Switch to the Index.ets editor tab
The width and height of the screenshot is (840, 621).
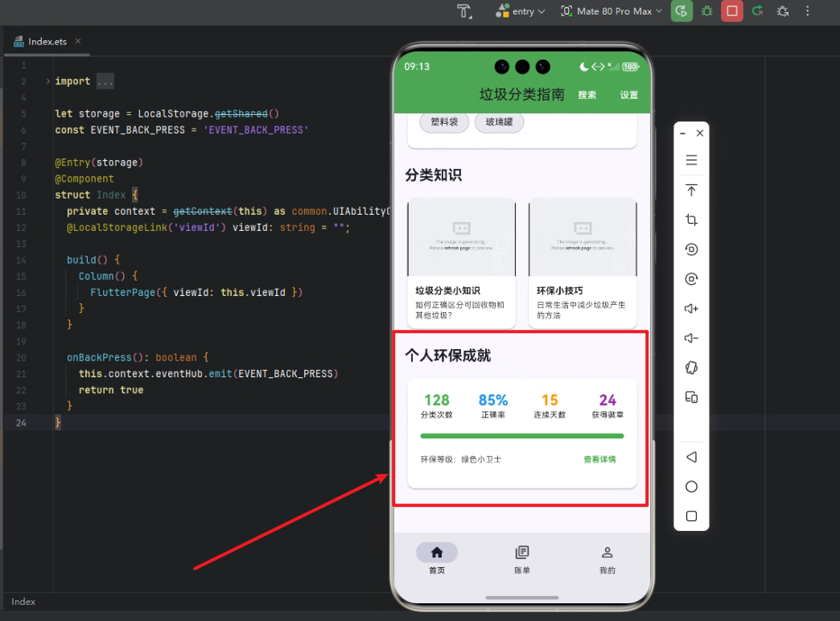click(48, 41)
